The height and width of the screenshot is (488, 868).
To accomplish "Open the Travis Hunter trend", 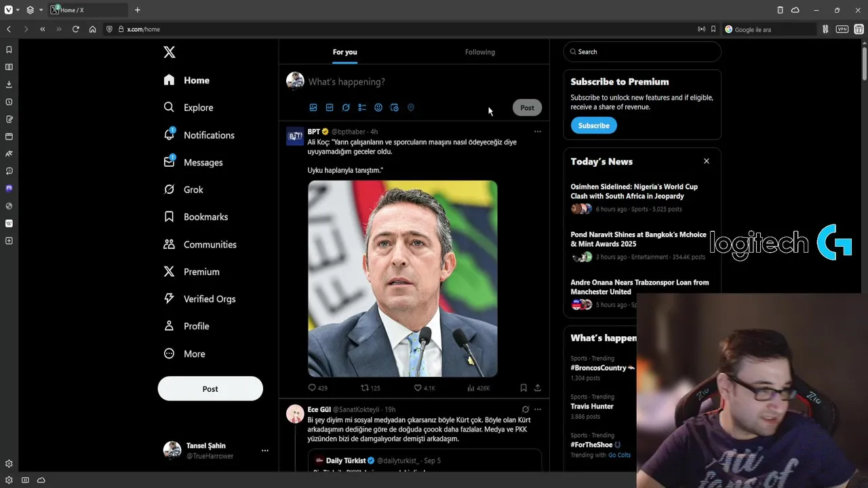I will (x=592, y=407).
